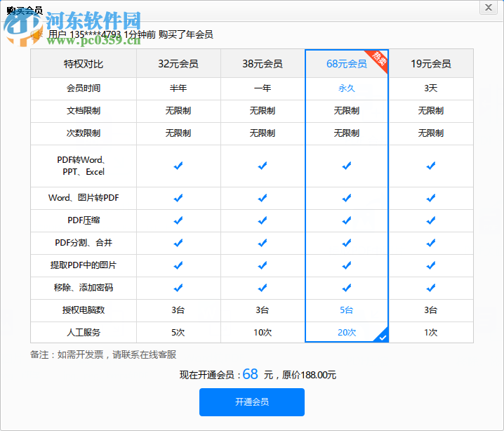
Task: Click the PDF分割、合并 row label
Action: coord(84,243)
